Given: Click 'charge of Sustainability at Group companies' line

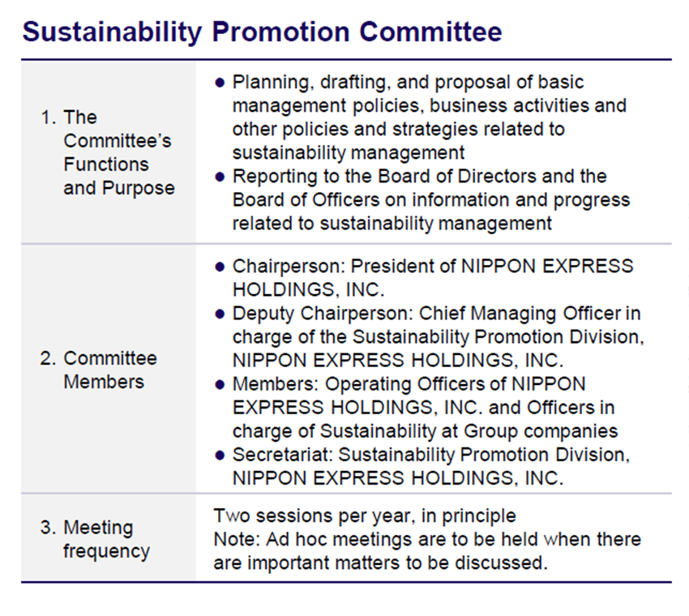Looking at the screenshot, I should click(x=426, y=431).
